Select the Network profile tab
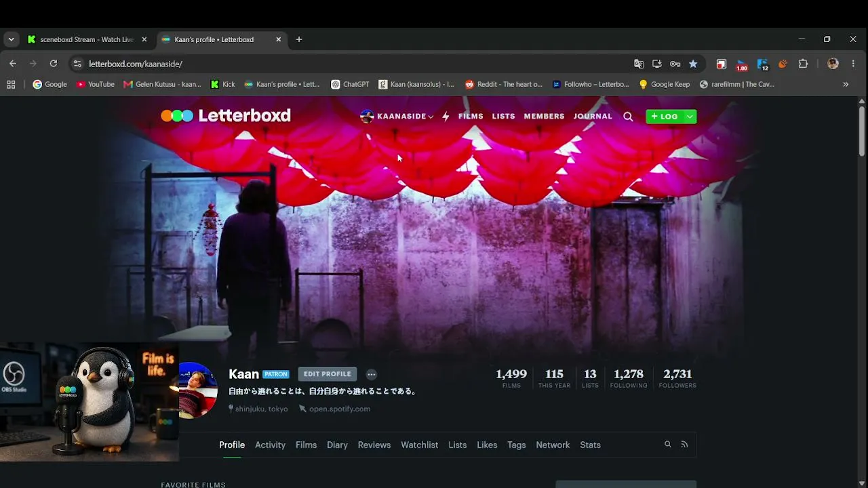The image size is (868, 488). pyautogui.click(x=553, y=445)
